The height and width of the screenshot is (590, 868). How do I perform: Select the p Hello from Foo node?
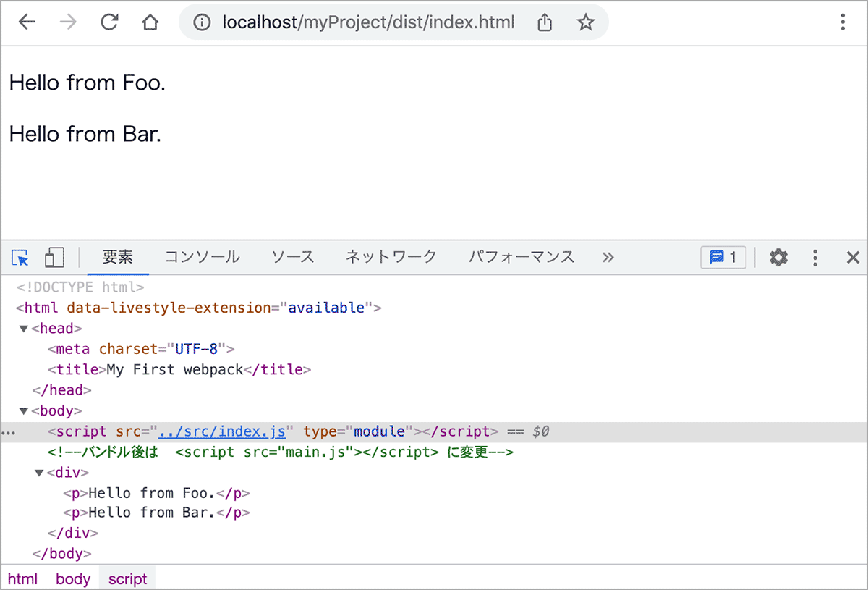(x=156, y=493)
